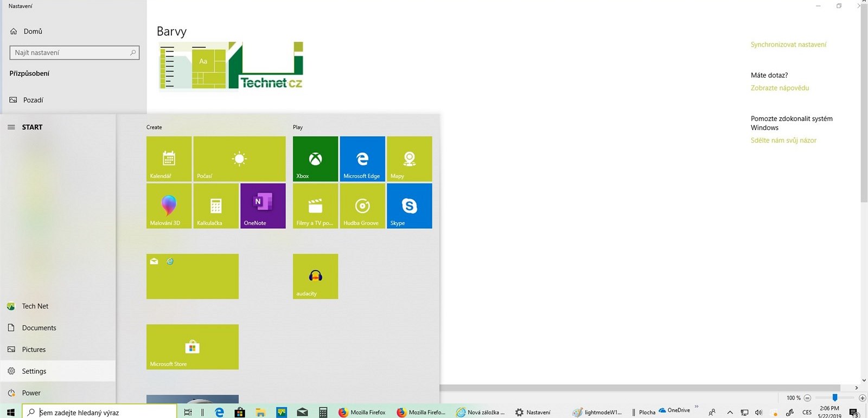
Task: Click the Synchronizovat nastavení link
Action: pyautogui.click(x=788, y=44)
